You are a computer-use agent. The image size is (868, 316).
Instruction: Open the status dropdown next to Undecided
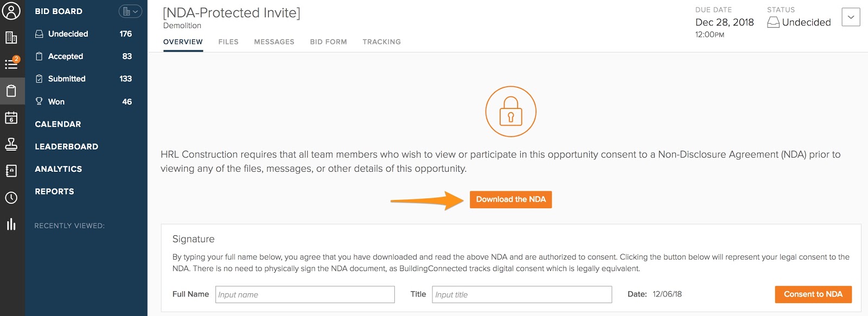[x=851, y=17]
